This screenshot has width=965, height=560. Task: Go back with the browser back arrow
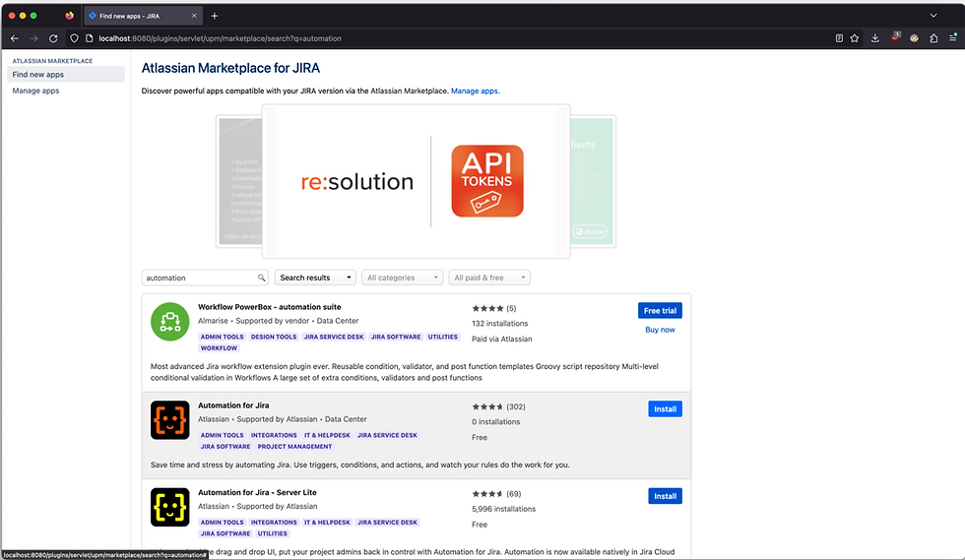tap(15, 38)
